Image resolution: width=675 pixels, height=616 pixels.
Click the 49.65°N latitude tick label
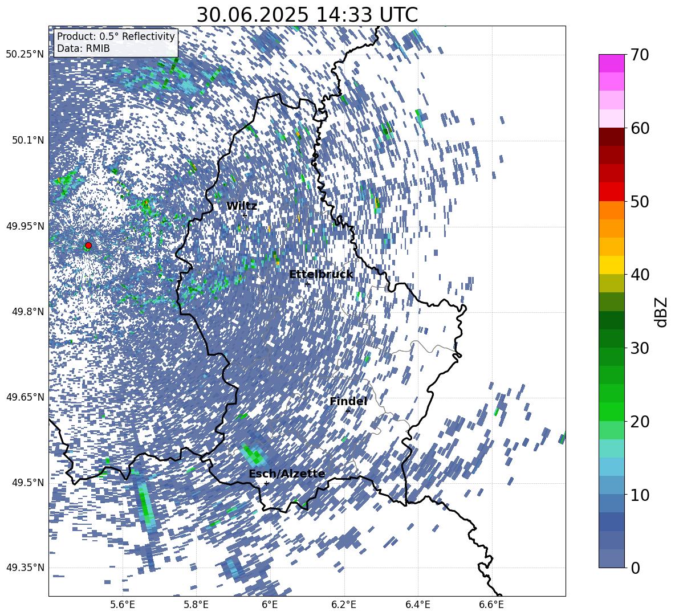click(x=25, y=397)
